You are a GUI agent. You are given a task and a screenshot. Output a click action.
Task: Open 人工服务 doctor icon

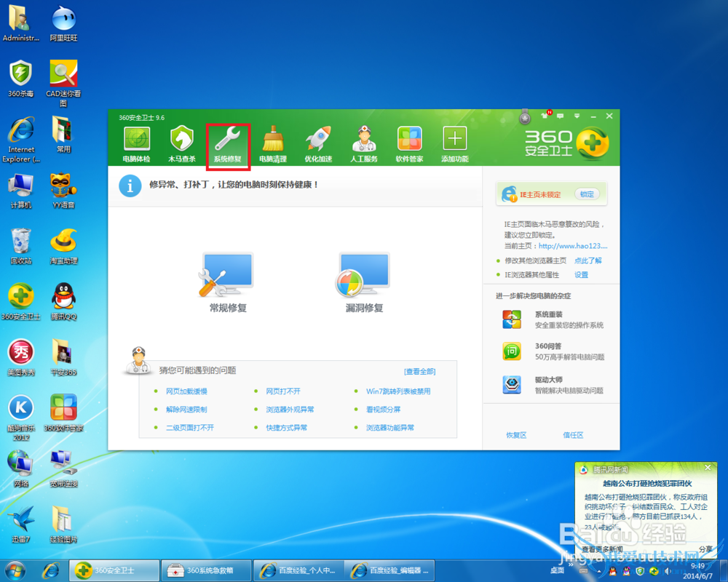point(364,144)
